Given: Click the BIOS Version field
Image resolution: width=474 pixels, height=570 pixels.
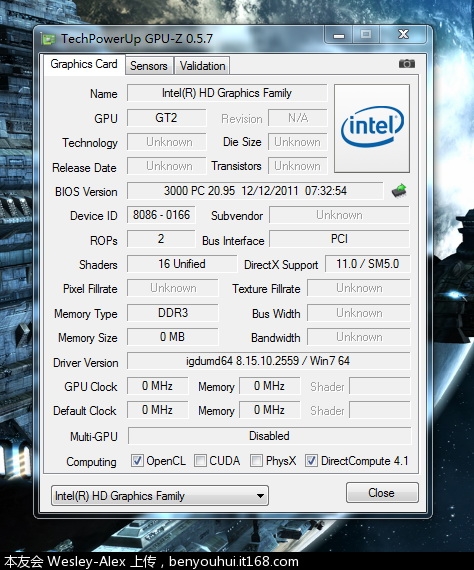Looking at the screenshot, I should tap(255, 191).
